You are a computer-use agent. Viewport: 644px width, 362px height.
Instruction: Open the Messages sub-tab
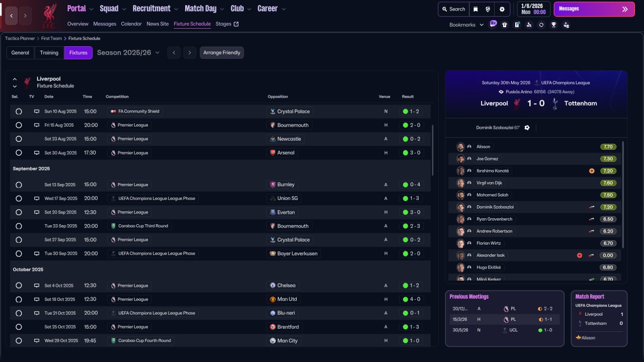105,24
